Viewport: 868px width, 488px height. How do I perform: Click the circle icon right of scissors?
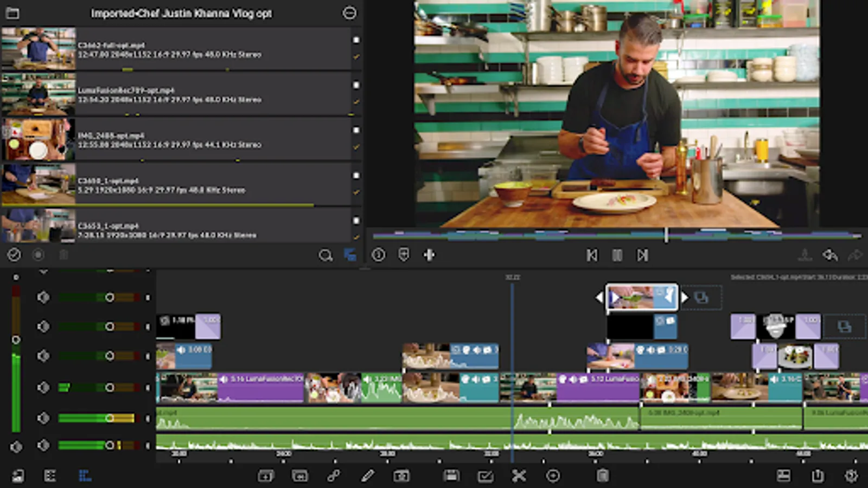click(x=553, y=476)
